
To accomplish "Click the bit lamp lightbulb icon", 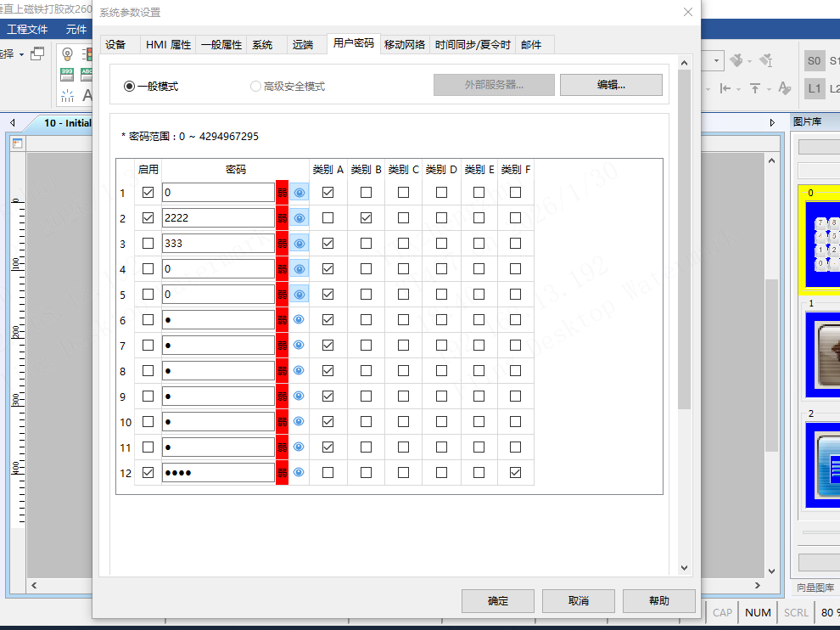I will click(x=67, y=53).
